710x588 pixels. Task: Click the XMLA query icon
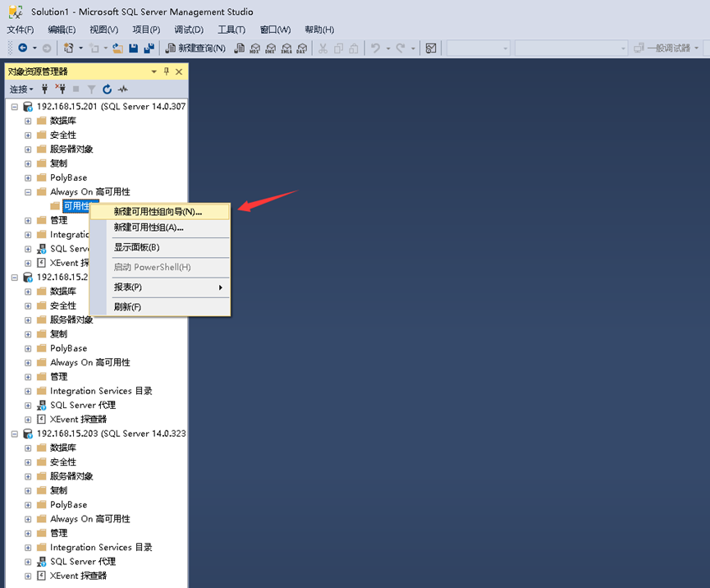[286, 48]
